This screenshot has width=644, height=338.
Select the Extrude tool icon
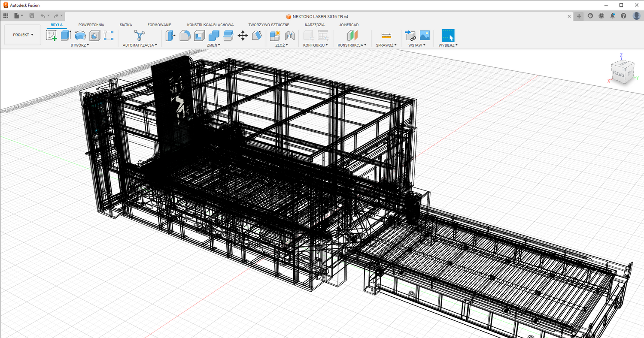click(x=66, y=36)
